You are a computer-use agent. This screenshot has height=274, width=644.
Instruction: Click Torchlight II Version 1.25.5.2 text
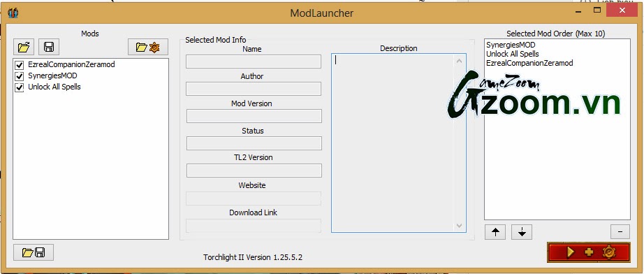(x=253, y=257)
